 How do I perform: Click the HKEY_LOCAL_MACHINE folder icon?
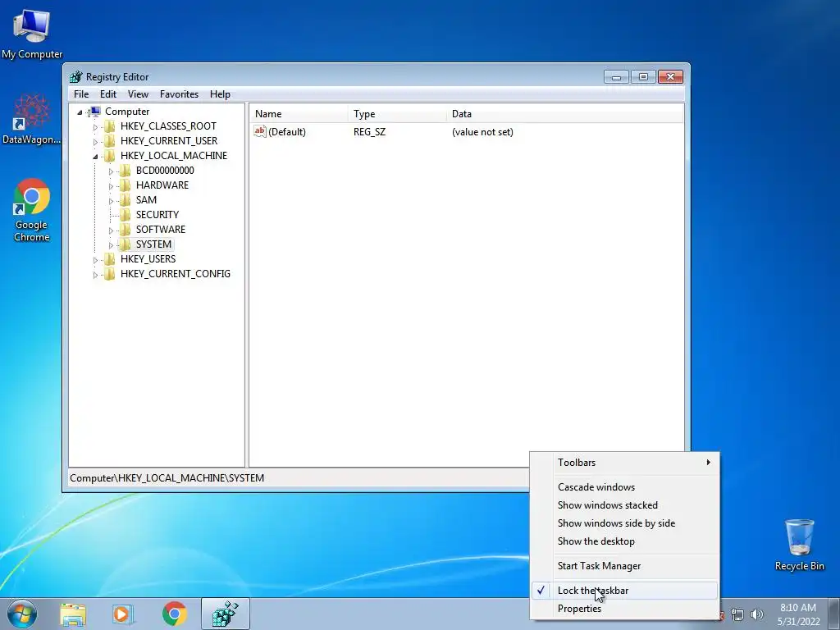click(x=109, y=156)
